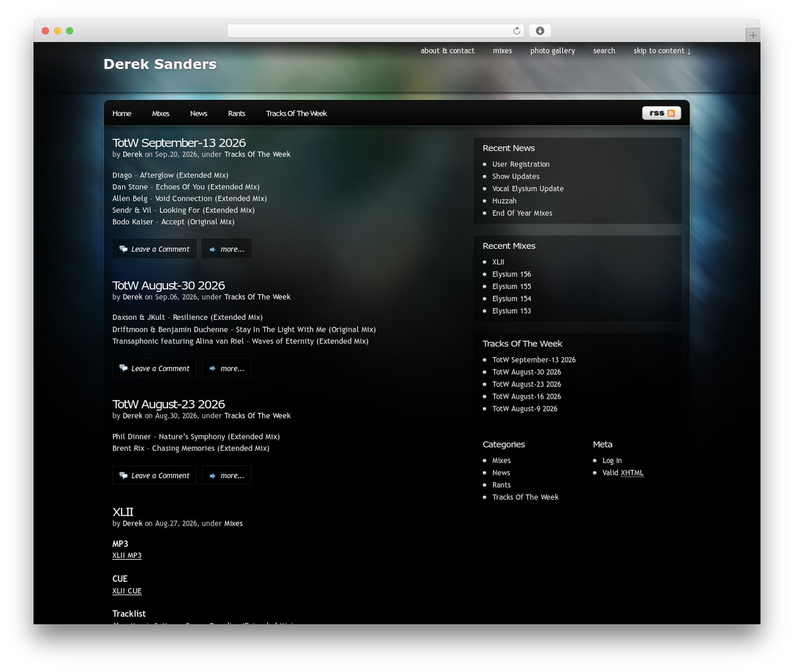Open Rants under Categories
The image size is (794, 672).
pos(502,485)
